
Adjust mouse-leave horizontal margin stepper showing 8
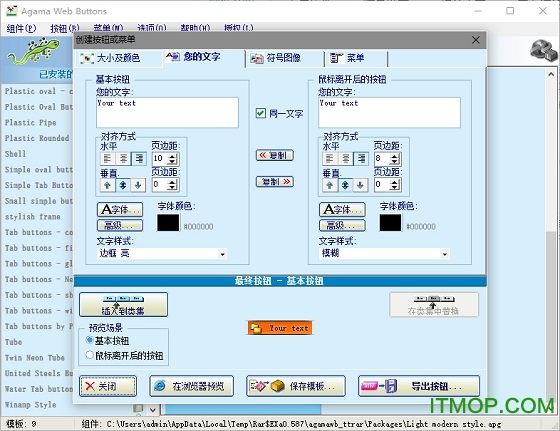pyautogui.click(x=395, y=159)
